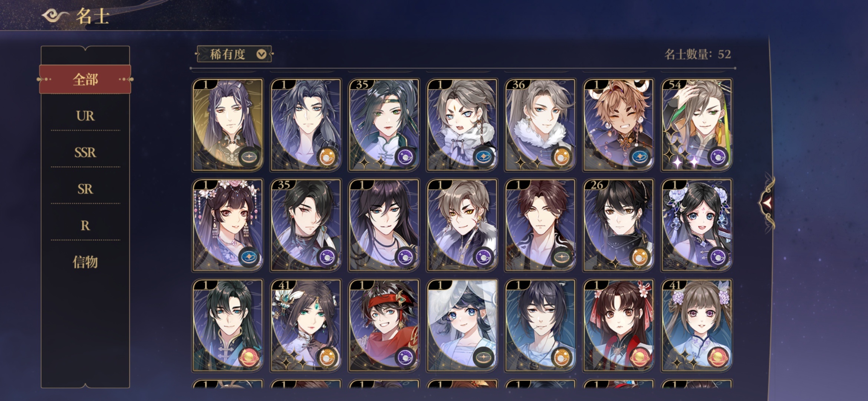Open the 信物 tab
868x401 pixels.
click(85, 262)
